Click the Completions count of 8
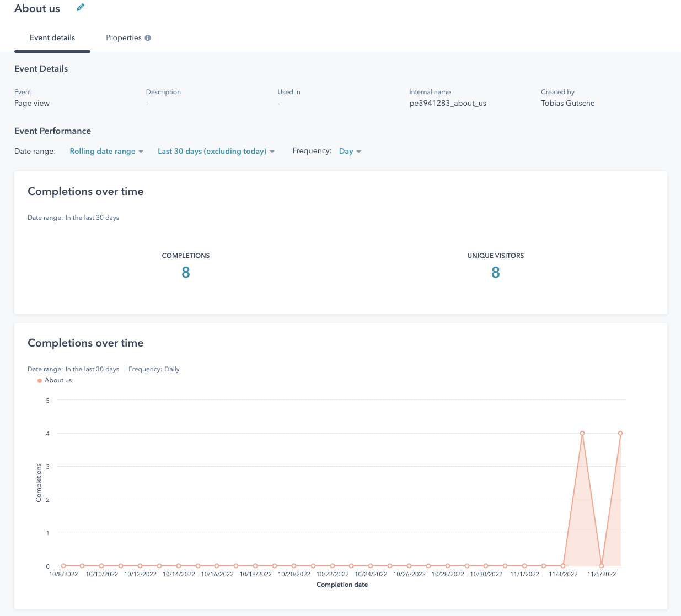This screenshot has width=681, height=616. pos(186,273)
